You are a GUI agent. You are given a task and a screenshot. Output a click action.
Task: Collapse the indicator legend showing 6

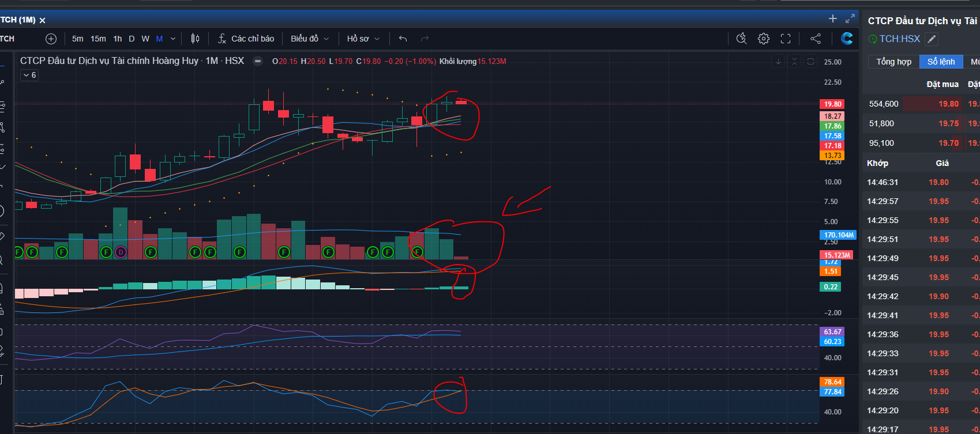click(x=29, y=75)
